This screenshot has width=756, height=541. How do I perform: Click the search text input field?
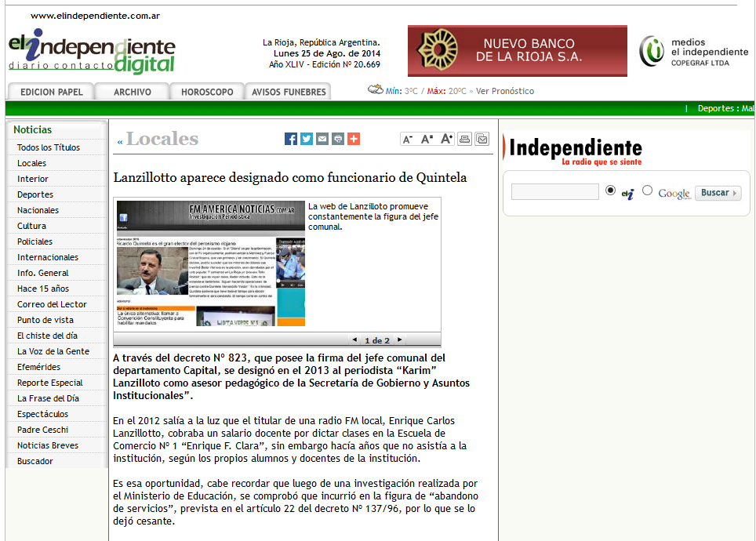pyautogui.click(x=554, y=192)
